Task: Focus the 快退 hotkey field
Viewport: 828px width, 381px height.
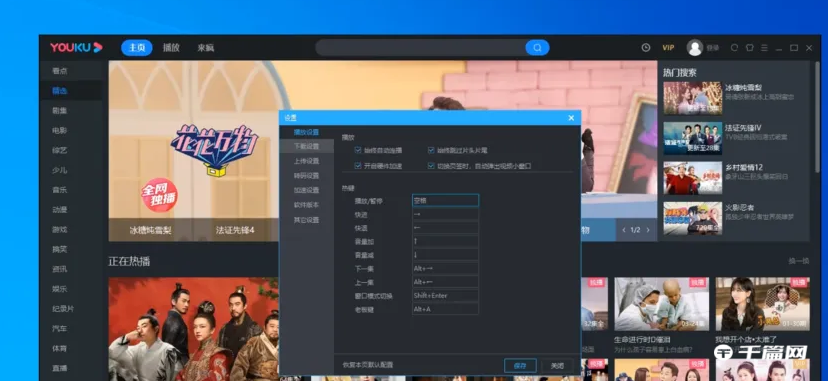Action: (445, 227)
